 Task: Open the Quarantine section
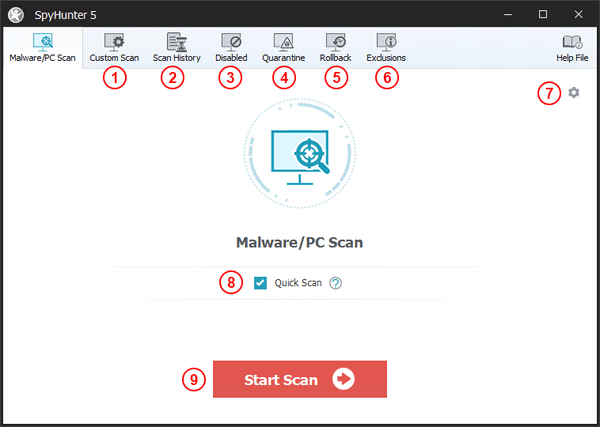click(x=283, y=47)
